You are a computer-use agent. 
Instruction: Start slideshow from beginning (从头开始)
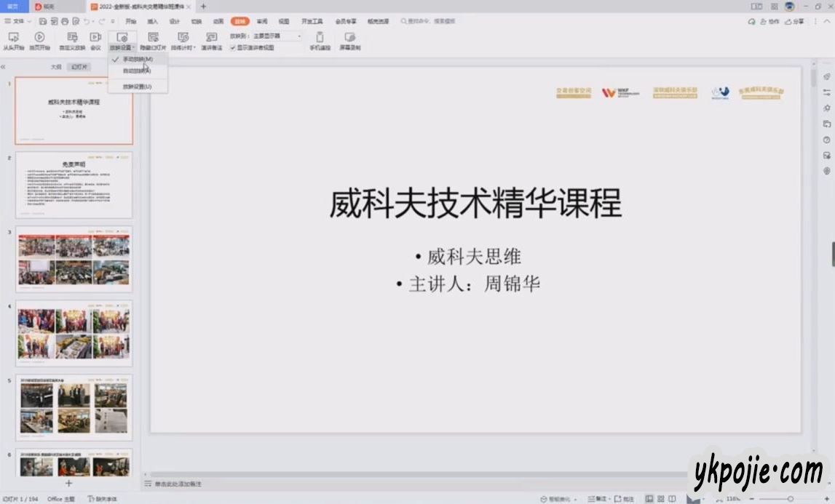click(13, 41)
